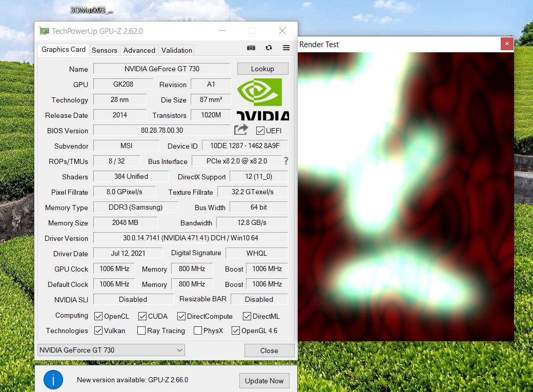The height and width of the screenshot is (392, 533).
Task: Open the GPU selection dropdown
Action: click(x=111, y=350)
